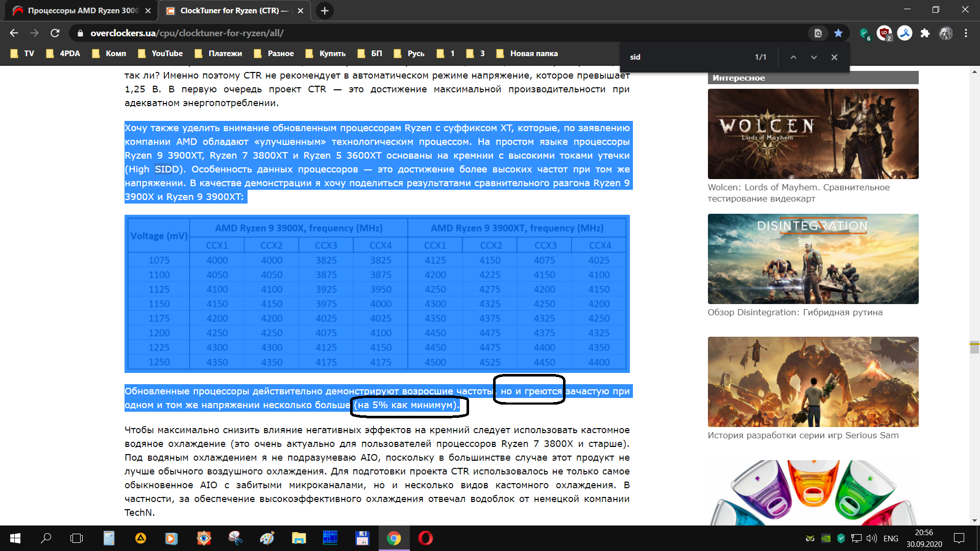Switch the ENG keyboard language indicator
Image resolution: width=980 pixels, height=551 pixels.
point(891,538)
